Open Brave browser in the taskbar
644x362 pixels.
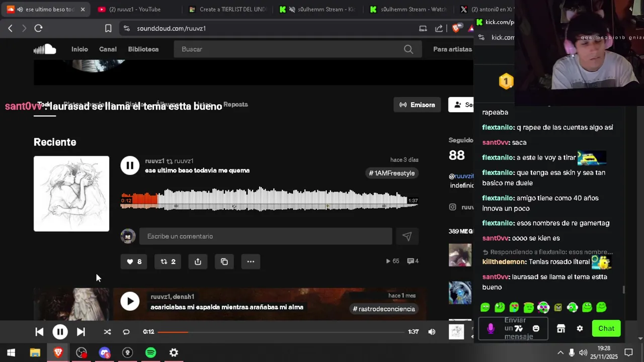(x=58, y=352)
